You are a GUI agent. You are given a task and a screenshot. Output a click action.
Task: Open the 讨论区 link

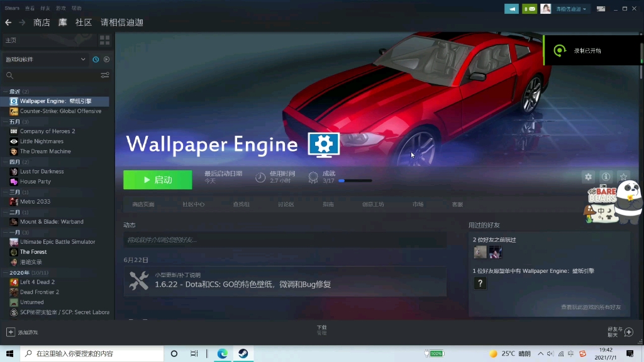(x=286, y=204)
